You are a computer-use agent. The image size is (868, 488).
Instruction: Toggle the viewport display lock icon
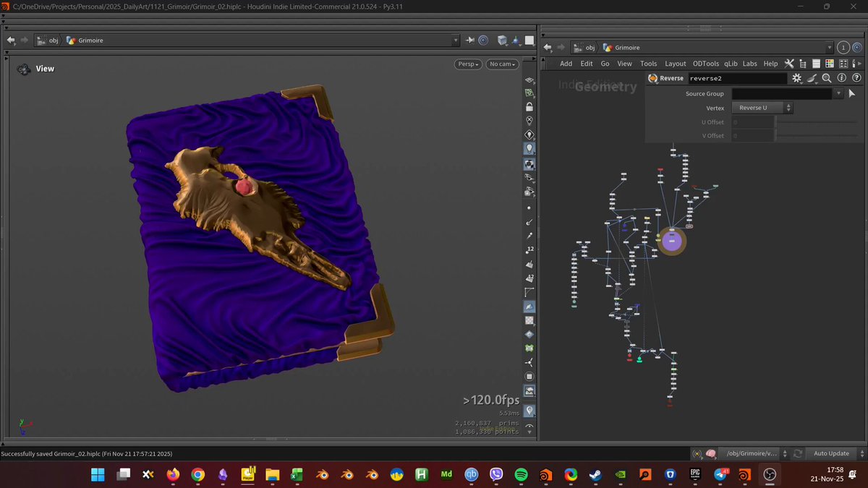[x=529, y=107]
